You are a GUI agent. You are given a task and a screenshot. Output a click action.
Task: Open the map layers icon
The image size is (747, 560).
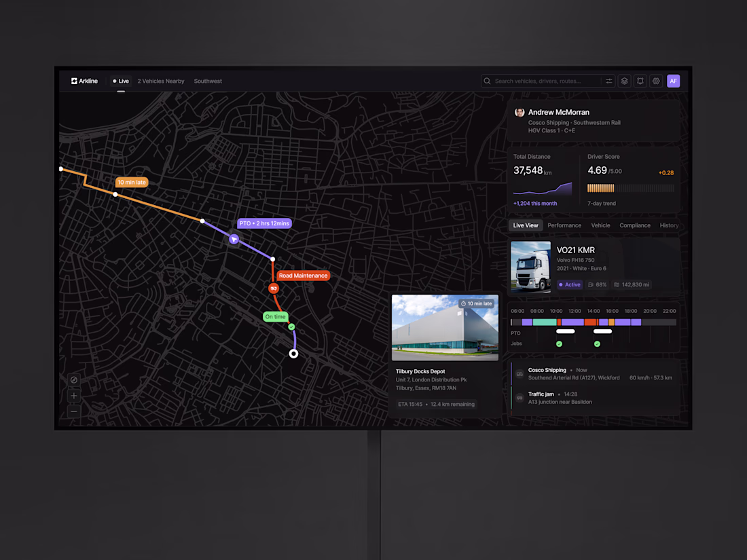[624, 81]
